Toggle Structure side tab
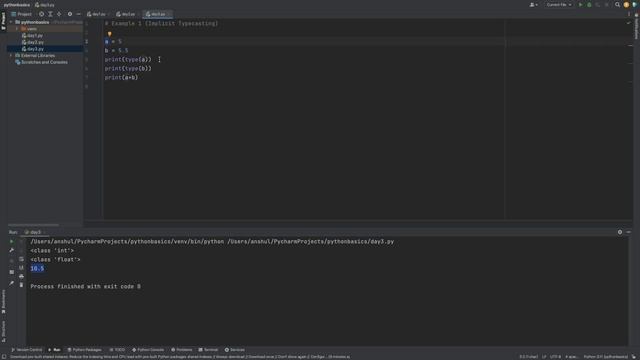 click(x=3, y=331)
